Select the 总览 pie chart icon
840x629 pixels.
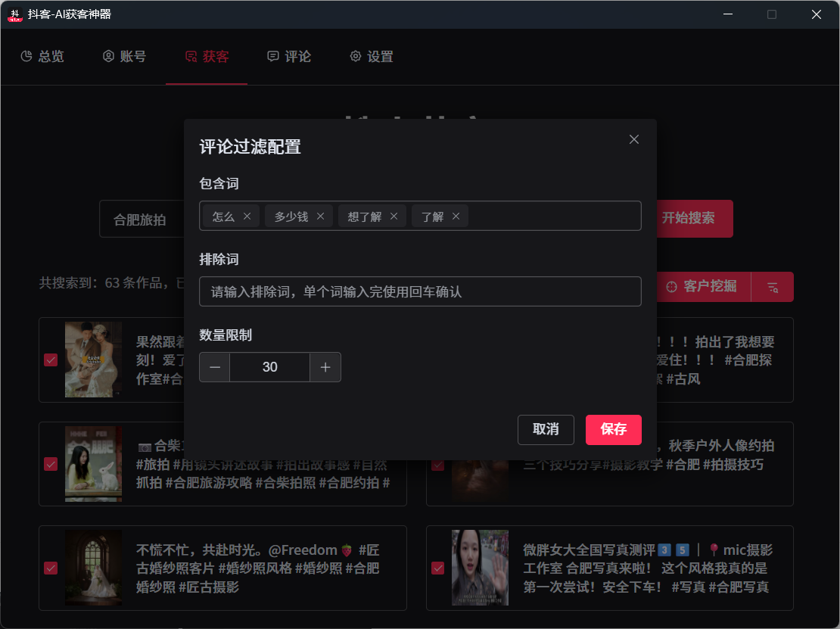pos(26,56)
